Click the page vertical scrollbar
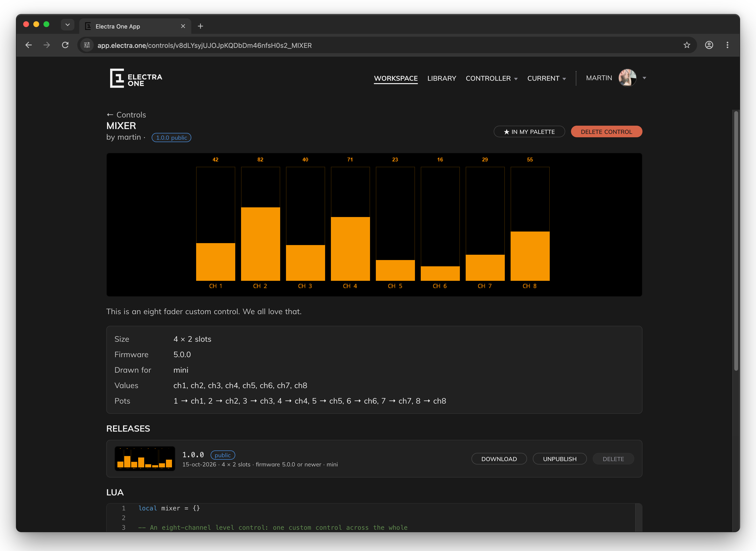Screen dimensions: 756x551 click(x=736, y=240)
